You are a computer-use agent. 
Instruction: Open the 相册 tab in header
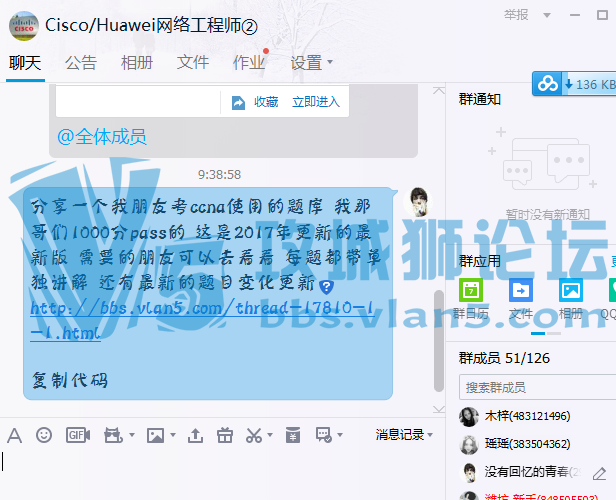click(137, 62)
